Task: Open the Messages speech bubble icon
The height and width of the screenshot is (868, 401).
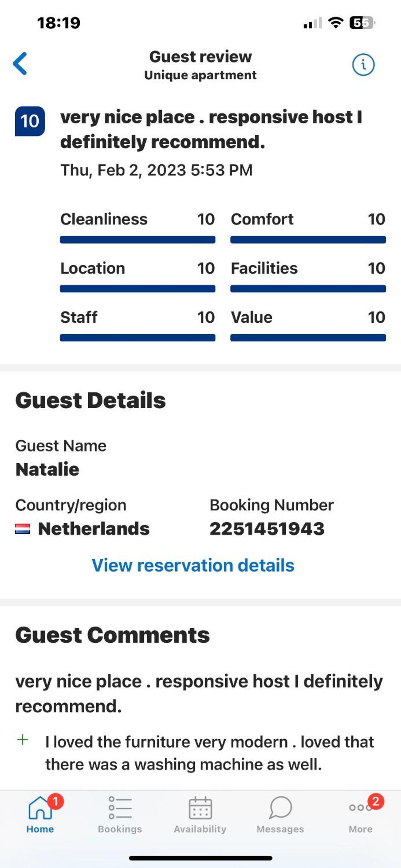Action: [x=280, y=808]
